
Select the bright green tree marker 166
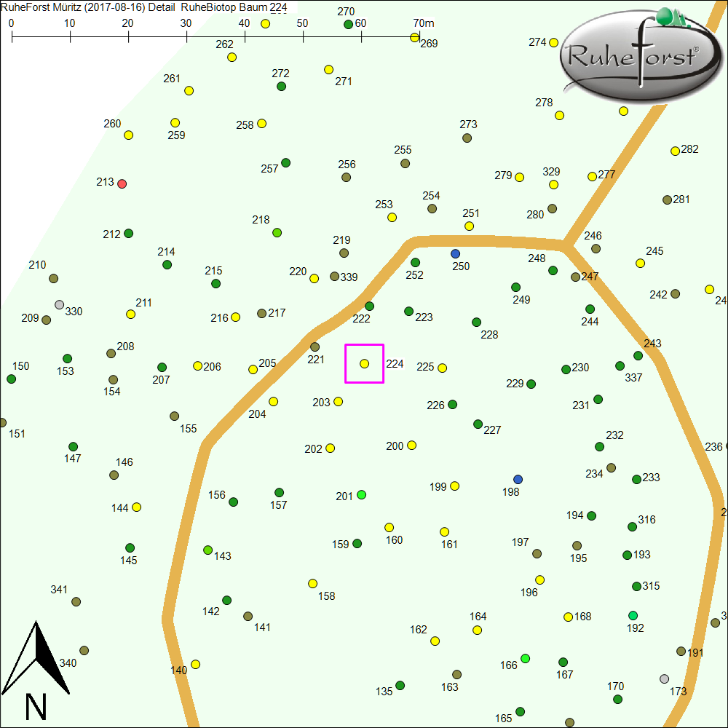526,659
